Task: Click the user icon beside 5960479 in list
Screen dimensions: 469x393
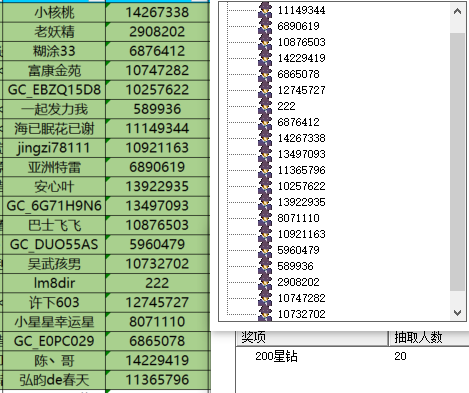Action: (265, 249)
